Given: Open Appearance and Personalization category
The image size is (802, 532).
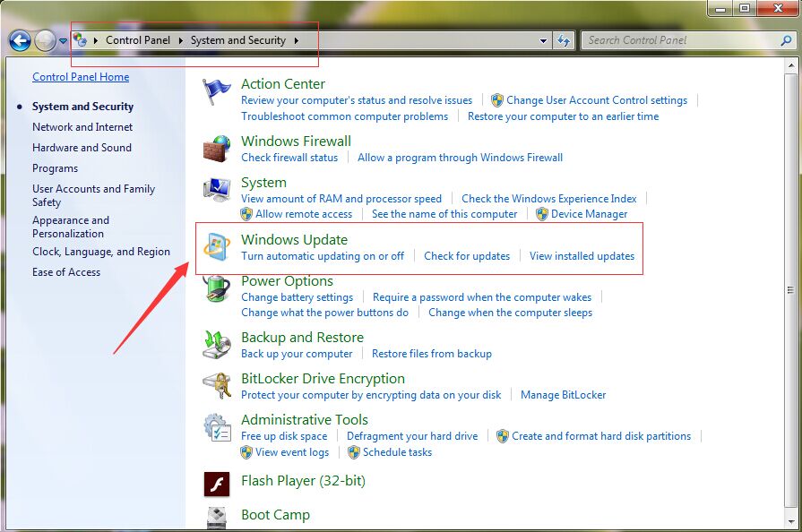Looking at the screenshot, I should point(71,227).
